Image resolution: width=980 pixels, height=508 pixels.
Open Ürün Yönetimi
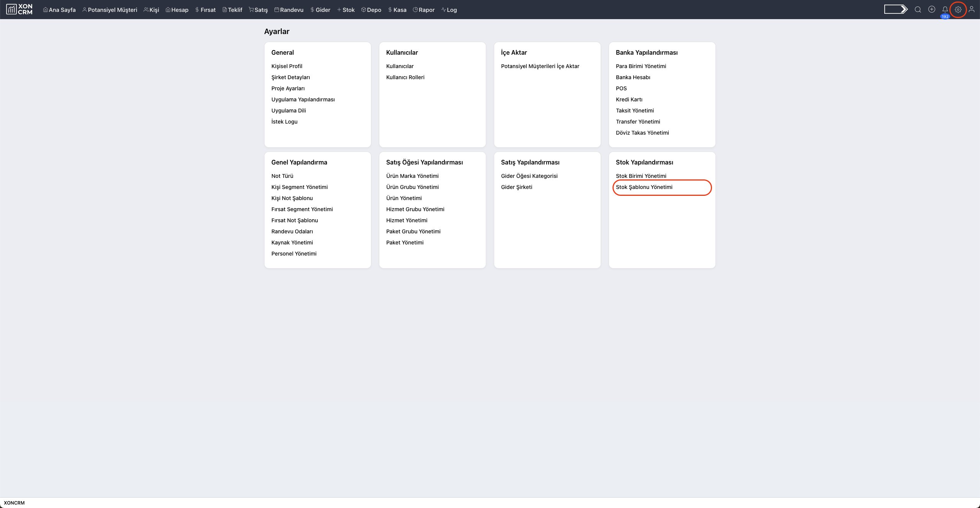(404, 198)
